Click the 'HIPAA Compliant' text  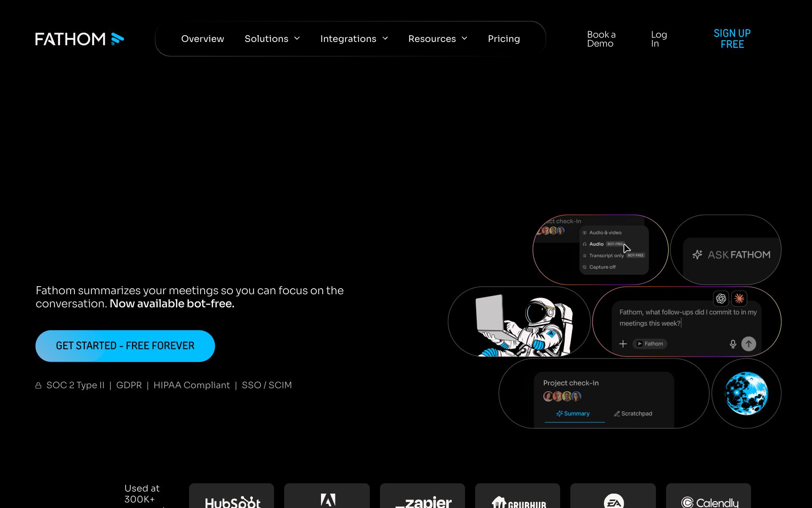tap(192, 385)
